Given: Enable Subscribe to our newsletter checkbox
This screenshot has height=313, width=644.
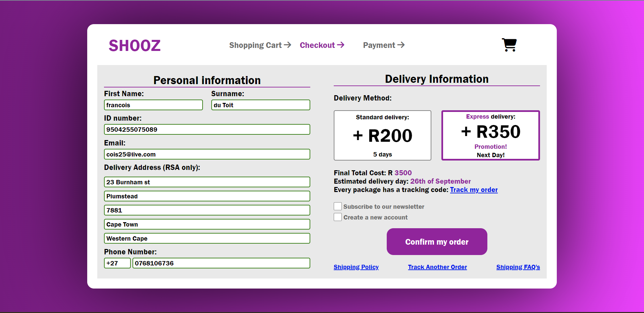Looking at the screenshot, I should [338, 206].
